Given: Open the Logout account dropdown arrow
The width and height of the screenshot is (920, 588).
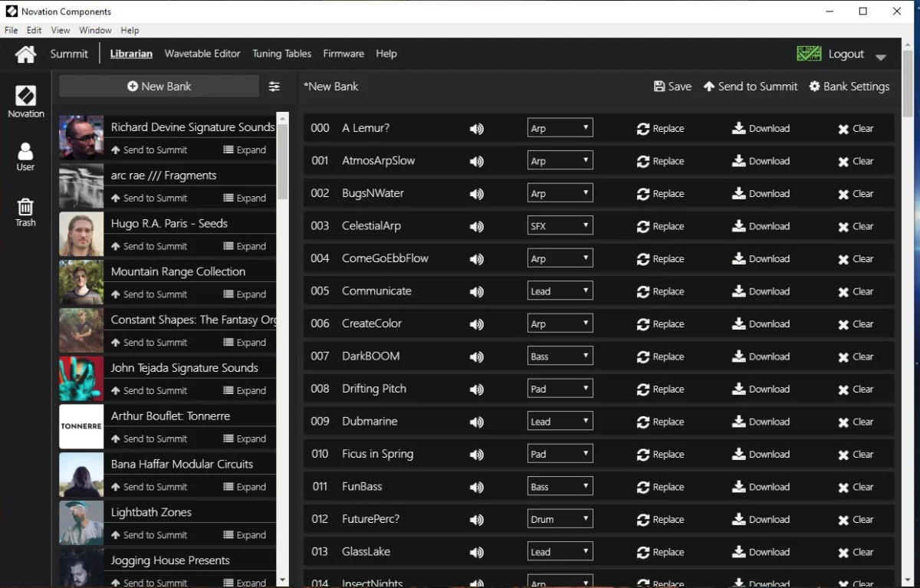Looking at the screenshot, I should tap(881, 57).
